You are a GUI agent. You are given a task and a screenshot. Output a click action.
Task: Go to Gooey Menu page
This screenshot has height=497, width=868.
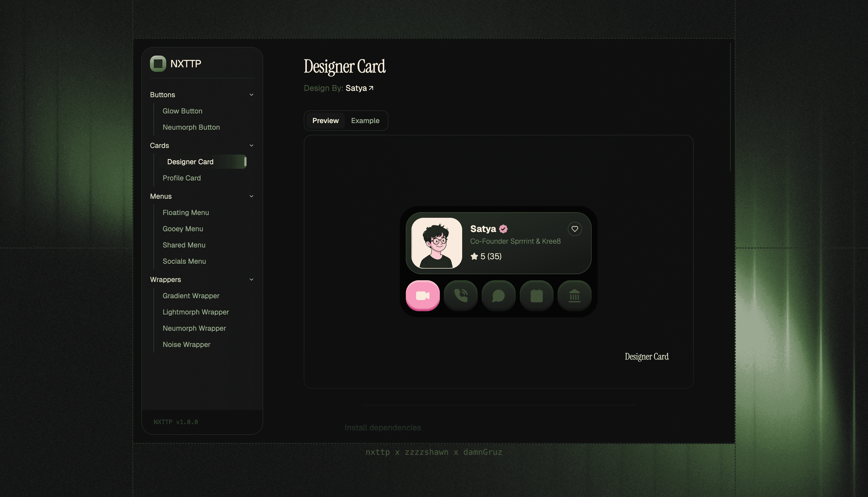(182, 229)
